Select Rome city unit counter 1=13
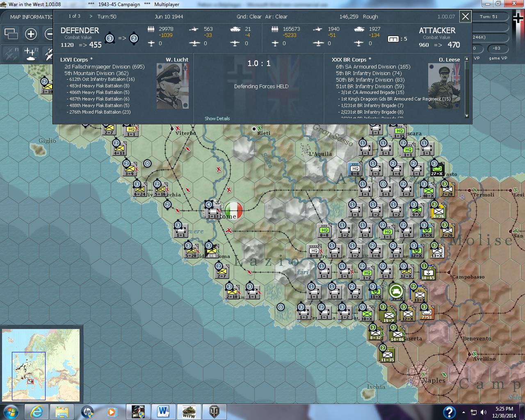This screenshot has width=525, height=420. pos(213,210)
